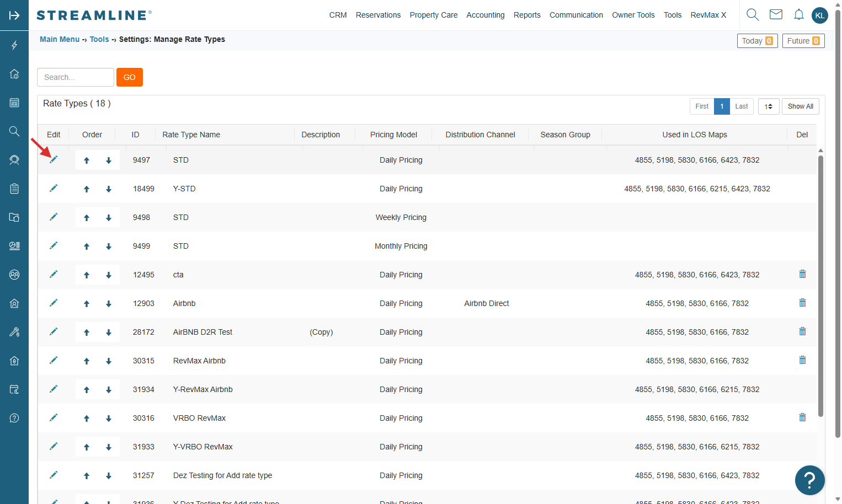Viewport: 842px width, 504px height.
Task: Click the lightning bolt sidebar icon
Action: tap(14, 45)
